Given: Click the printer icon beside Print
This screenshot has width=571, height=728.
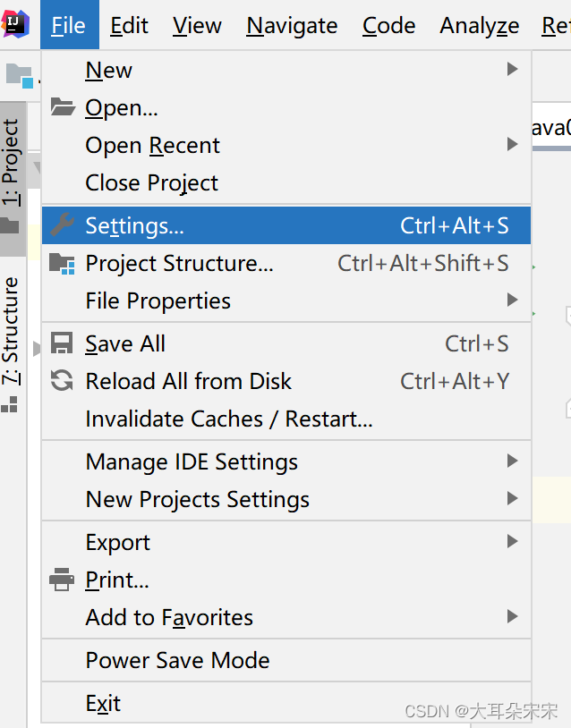Looking at the screenshot, I should pyautogui.click(x=62, y=580).
